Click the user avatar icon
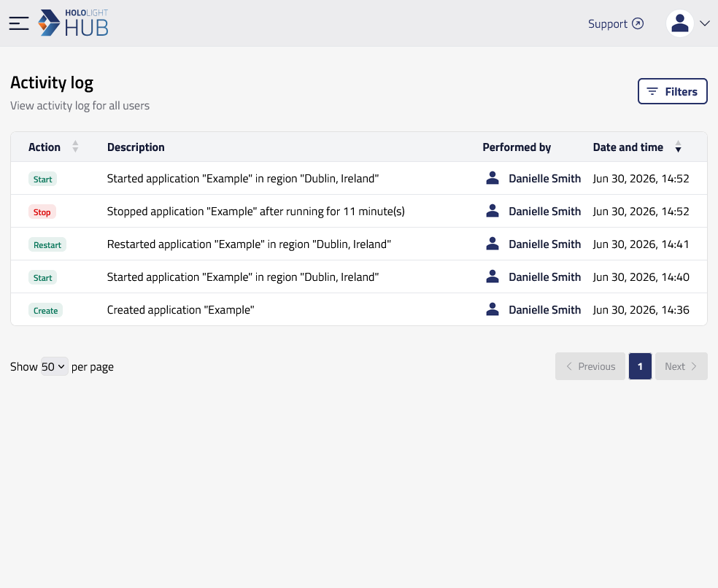Image resolution: width=718 pixels, height=588 pixels. click(679, 23)
